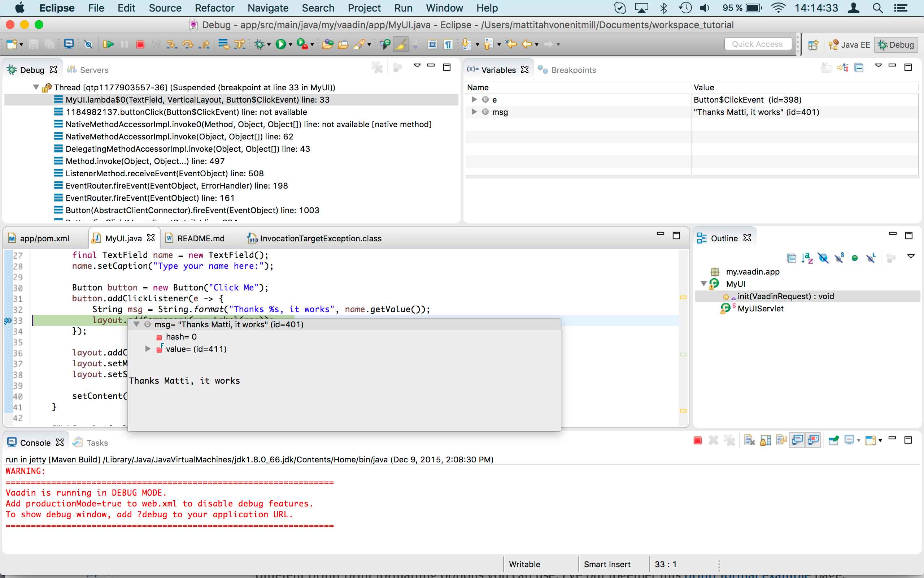Toggle Scroll Lock in Console toolbar
Image resolution: width=924 pixels, height=578 pixels.
765,440
